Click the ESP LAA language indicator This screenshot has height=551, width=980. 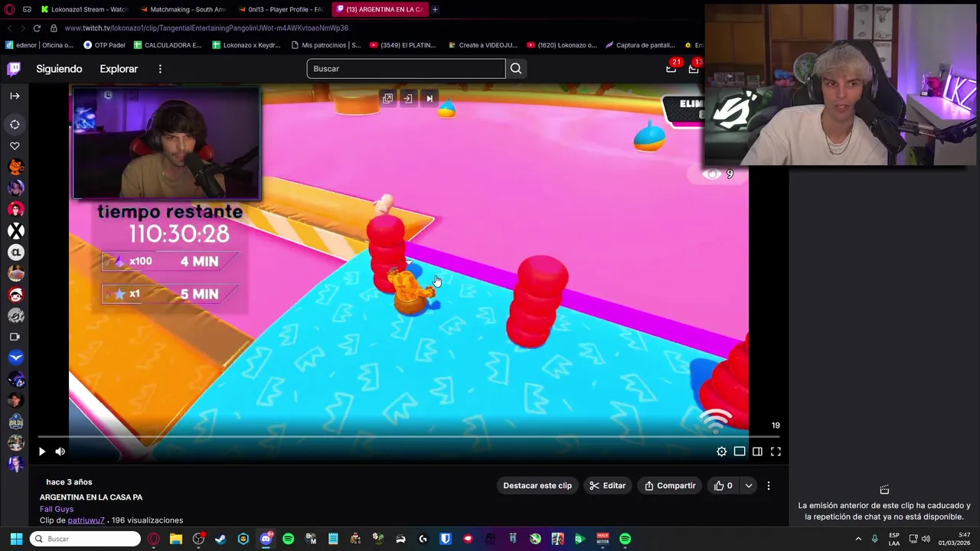click(x=894, y=539)
